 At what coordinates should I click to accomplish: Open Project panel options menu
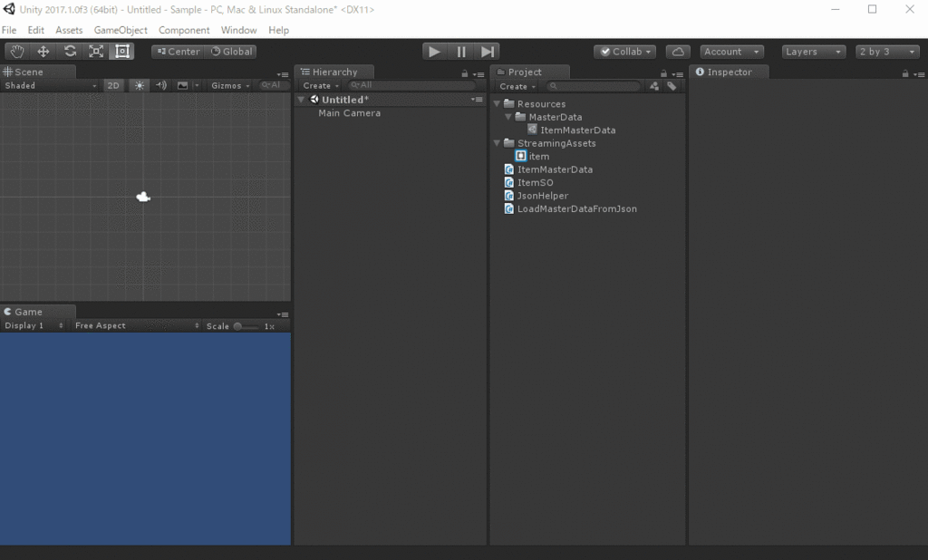(678, 74)
